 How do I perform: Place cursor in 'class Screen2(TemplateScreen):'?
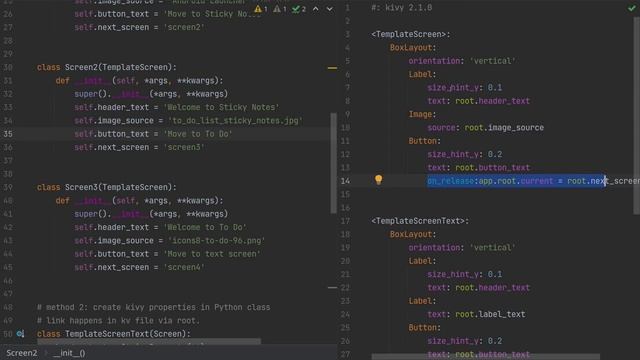pyautogui.click(x=107, y=67)
